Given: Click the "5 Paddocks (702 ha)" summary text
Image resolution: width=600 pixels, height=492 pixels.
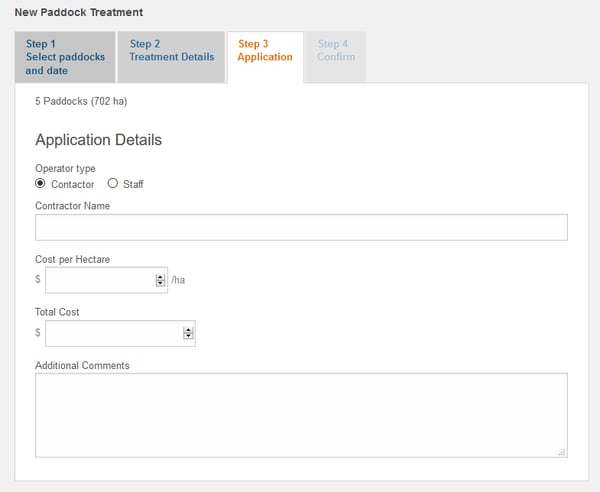Looking at the screenshot, I should [81, 101].
